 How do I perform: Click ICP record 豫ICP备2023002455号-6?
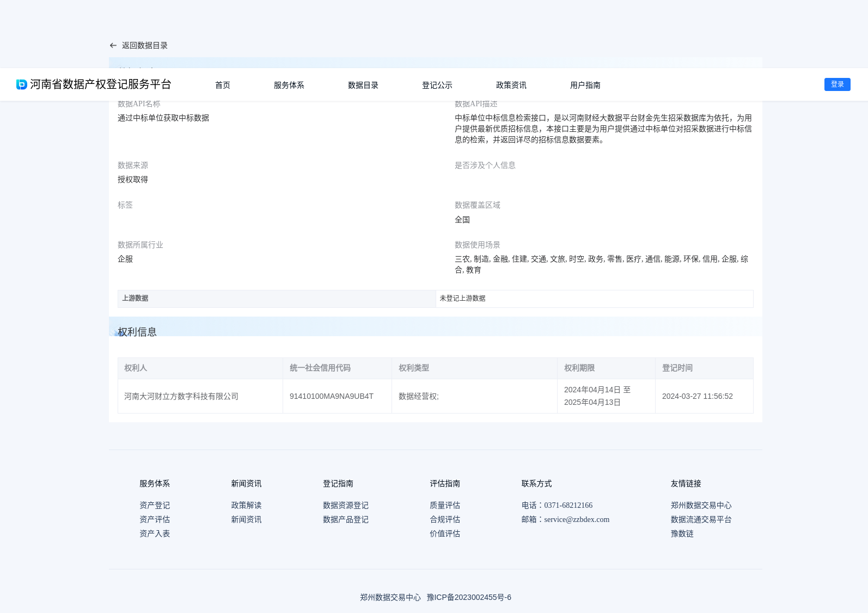click(469, 598)
